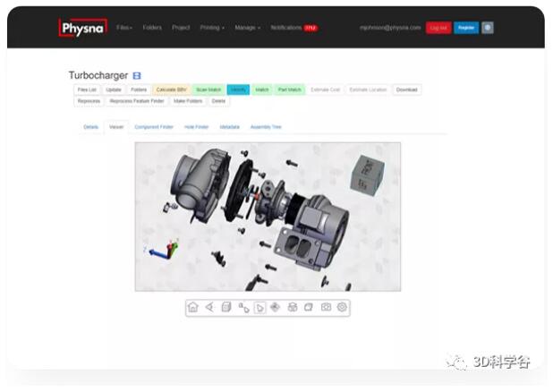Click the camera screenshot icon in viewer toolbar
Image resolution: width=553 pixels, height=392 pixels.
[326, 307]
